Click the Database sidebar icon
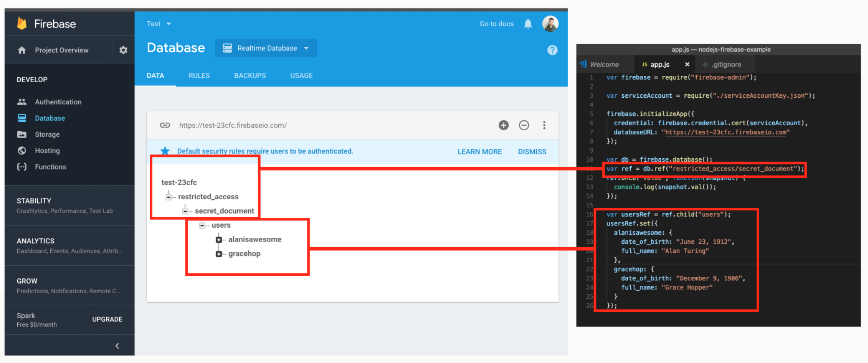868x363 pixels. click(x=22, y=118)
